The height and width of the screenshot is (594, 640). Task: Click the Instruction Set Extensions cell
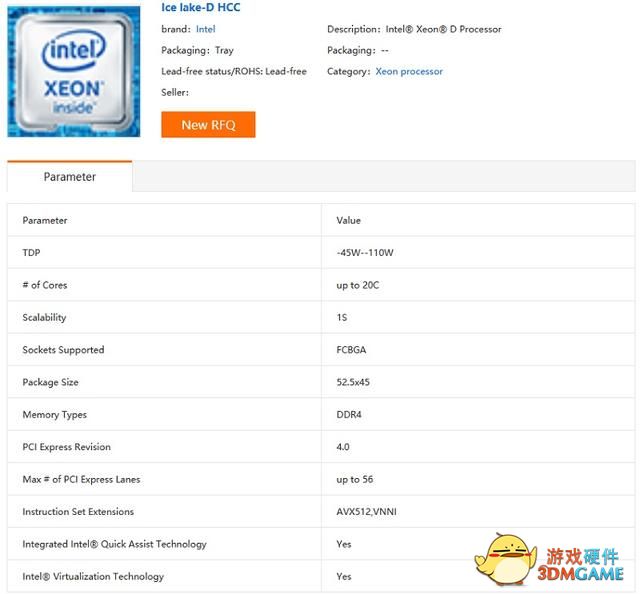pyautogui.click(x=164, y=512)
